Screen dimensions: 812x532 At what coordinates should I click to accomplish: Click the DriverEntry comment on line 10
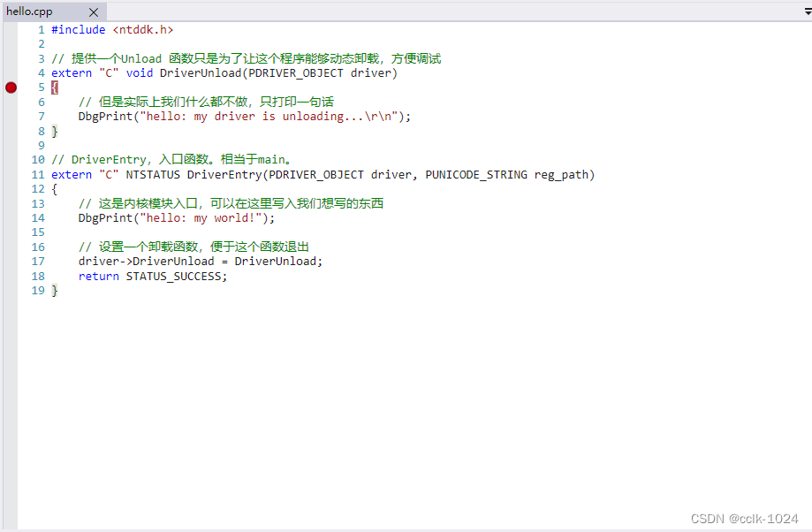click(x=171, y=160)
